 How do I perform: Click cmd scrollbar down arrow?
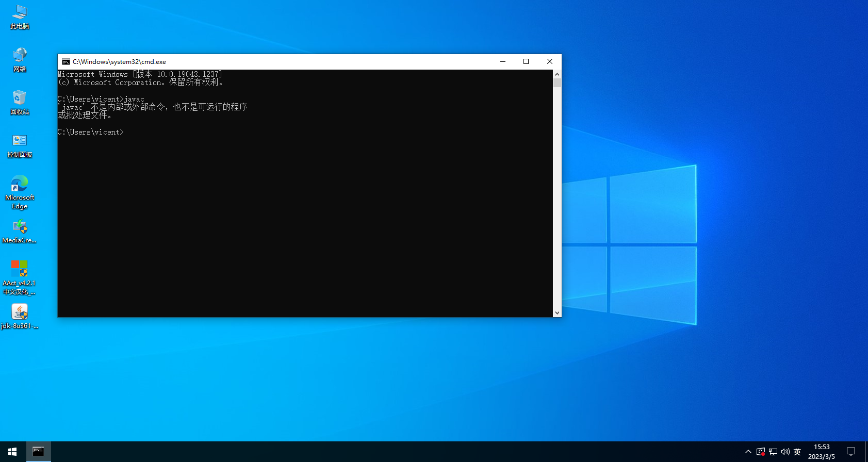(x=557, y=312)
